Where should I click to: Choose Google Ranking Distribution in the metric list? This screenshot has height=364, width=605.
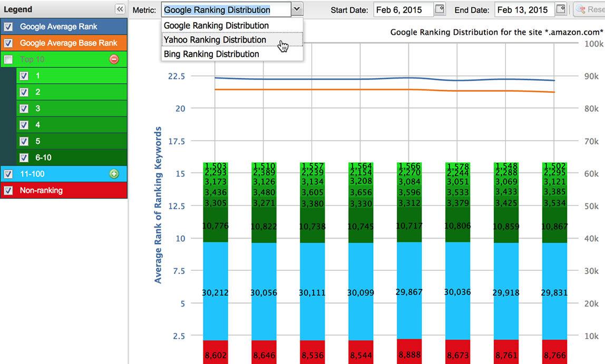216,25
